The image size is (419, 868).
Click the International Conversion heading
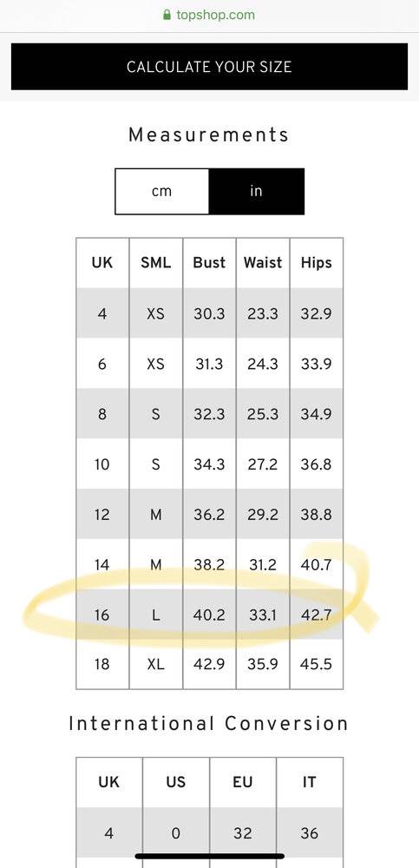pos(209,724)
